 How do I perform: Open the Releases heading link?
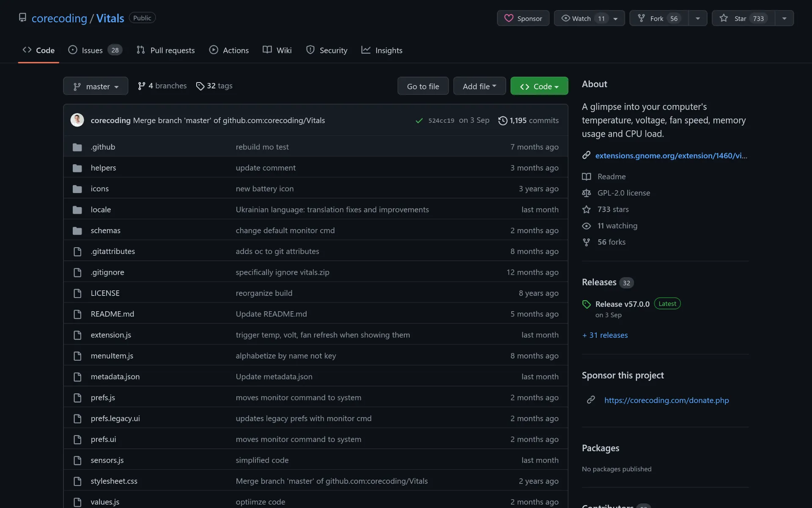(x=599, y=282)
